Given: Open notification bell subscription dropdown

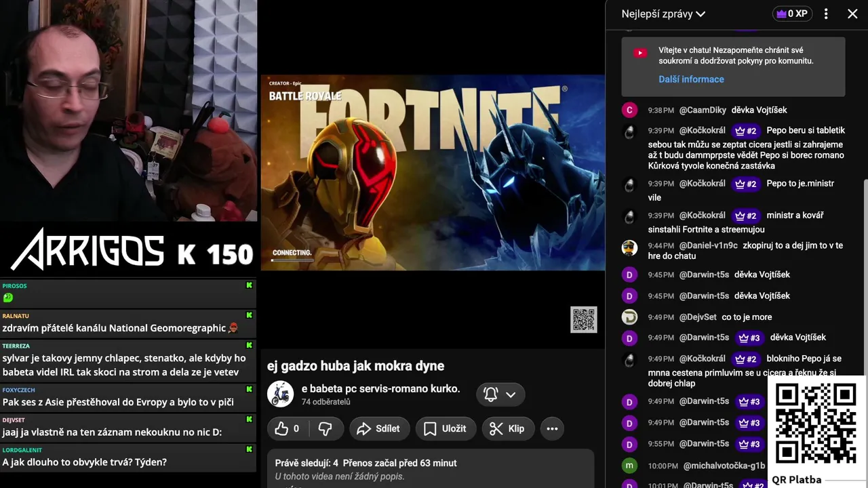Looking at the screenshot, I should (500, 394).
